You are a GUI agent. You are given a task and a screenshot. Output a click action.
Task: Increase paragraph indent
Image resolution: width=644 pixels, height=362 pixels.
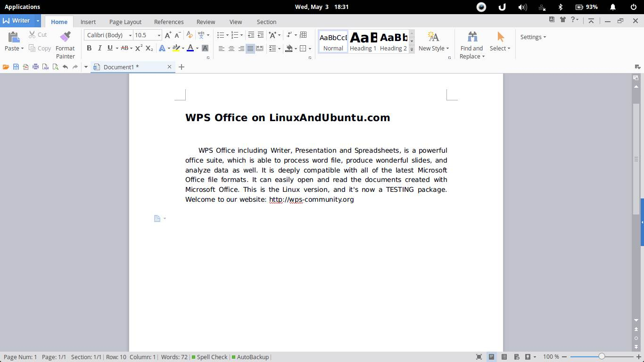point(260,35)
